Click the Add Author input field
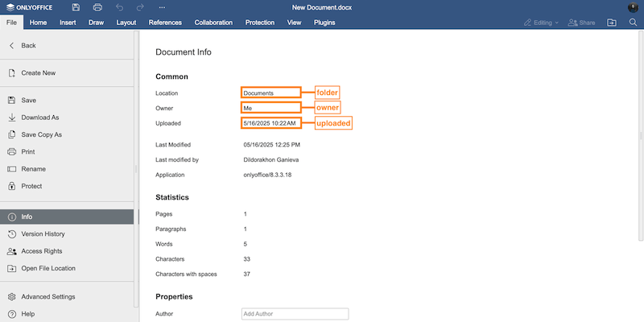This screenshot has height=322, width=644. 295,314
